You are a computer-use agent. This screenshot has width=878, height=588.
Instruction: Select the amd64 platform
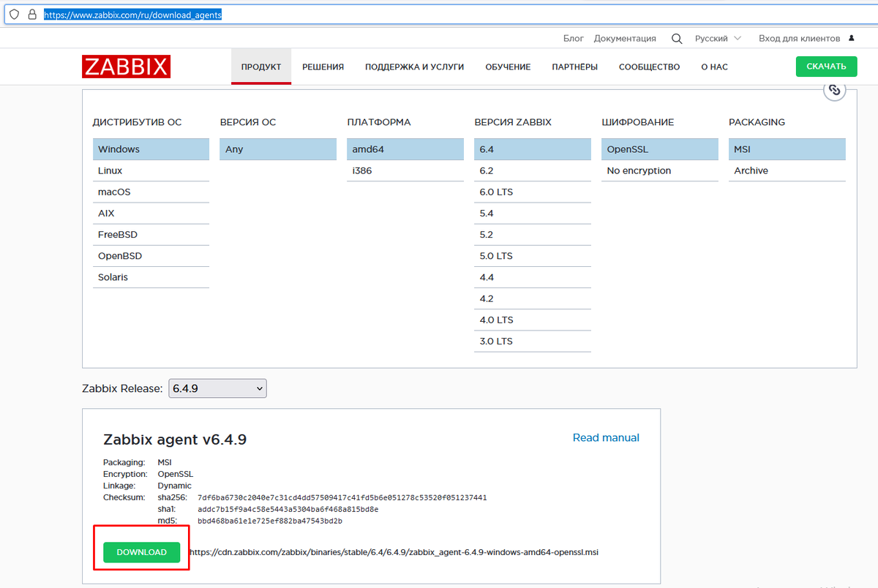(x=405, y=149)
